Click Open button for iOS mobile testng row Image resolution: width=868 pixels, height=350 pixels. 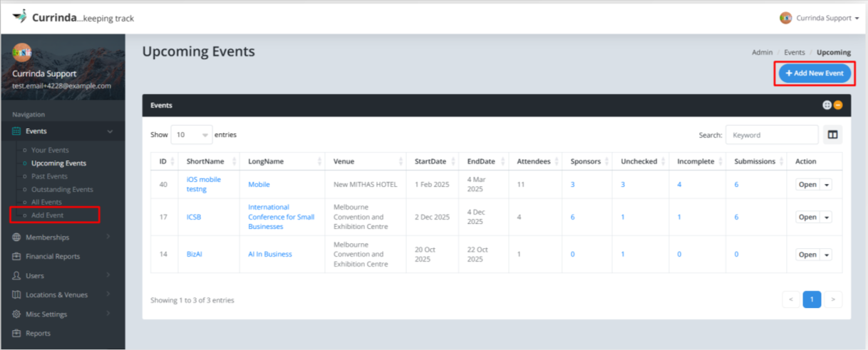pyautogui.click(x=807, y=185)
